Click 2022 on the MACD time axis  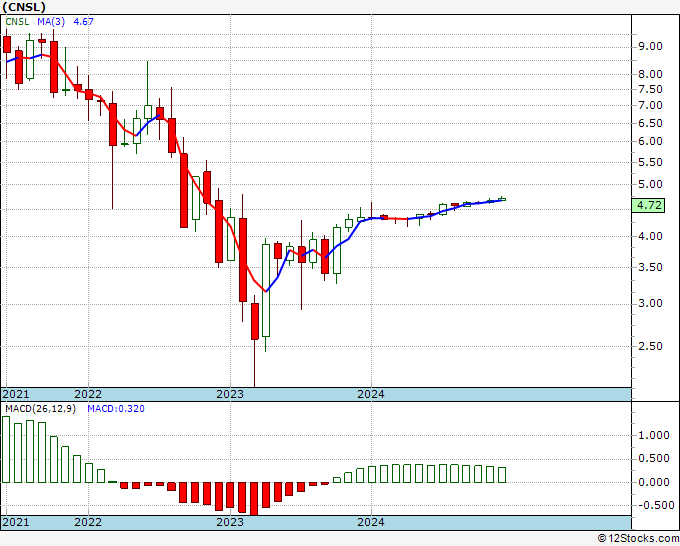click(88, 522)
